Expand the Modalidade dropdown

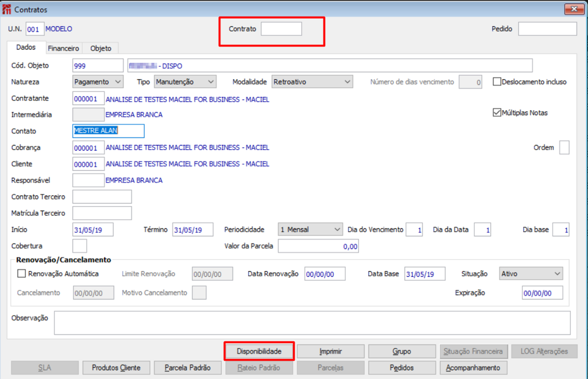[x=312, y=82]
